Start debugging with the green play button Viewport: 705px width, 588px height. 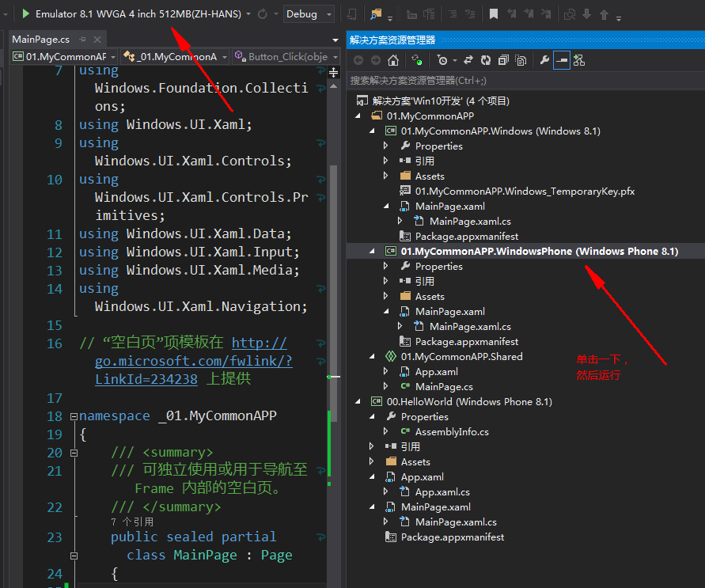click(25, 14)
